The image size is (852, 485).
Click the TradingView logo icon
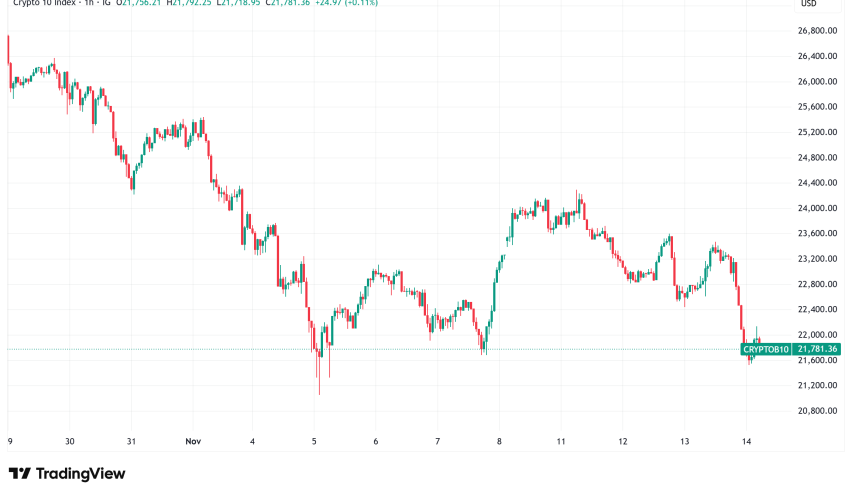[x=19, y=473]
